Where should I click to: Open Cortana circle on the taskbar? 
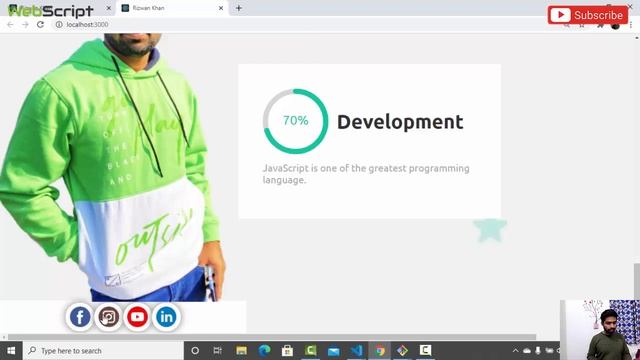pyautogui.click(x=195, y=351)
